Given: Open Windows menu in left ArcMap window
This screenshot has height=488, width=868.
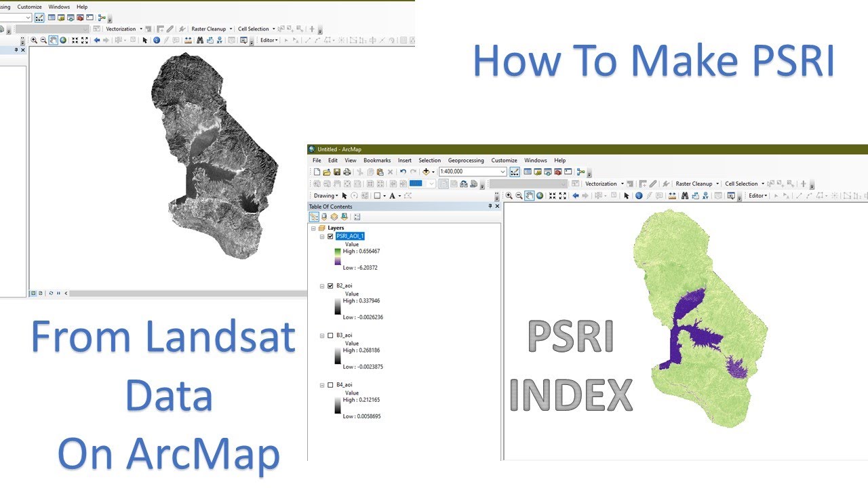Looking at the screenshot, I should 59,7.
